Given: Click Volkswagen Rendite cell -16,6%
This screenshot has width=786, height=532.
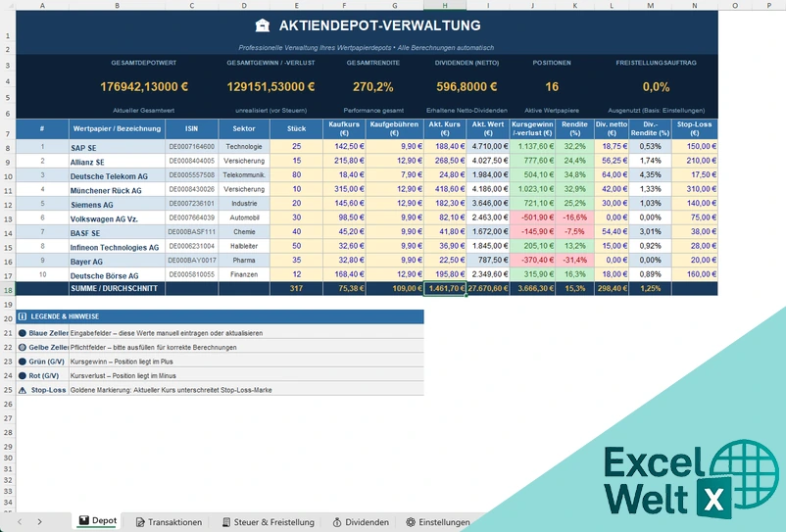Looking at the screenshot, I should click(575, 218).
